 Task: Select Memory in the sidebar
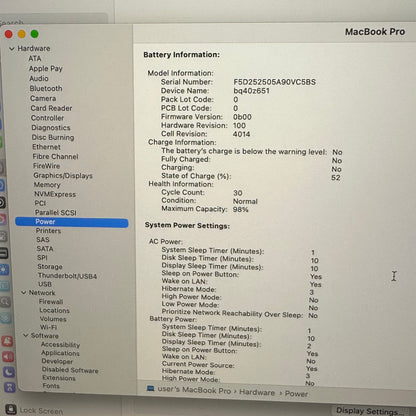[x=47, y=185]
